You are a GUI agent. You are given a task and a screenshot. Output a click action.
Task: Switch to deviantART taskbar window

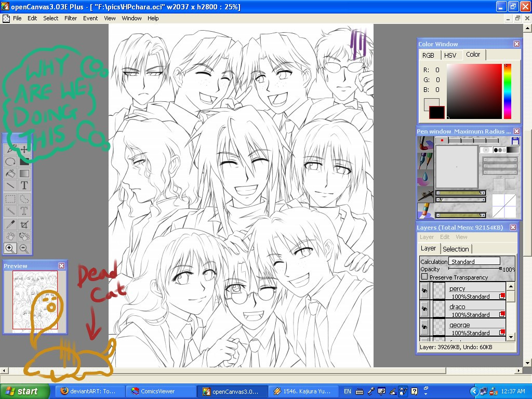[89, 391]
